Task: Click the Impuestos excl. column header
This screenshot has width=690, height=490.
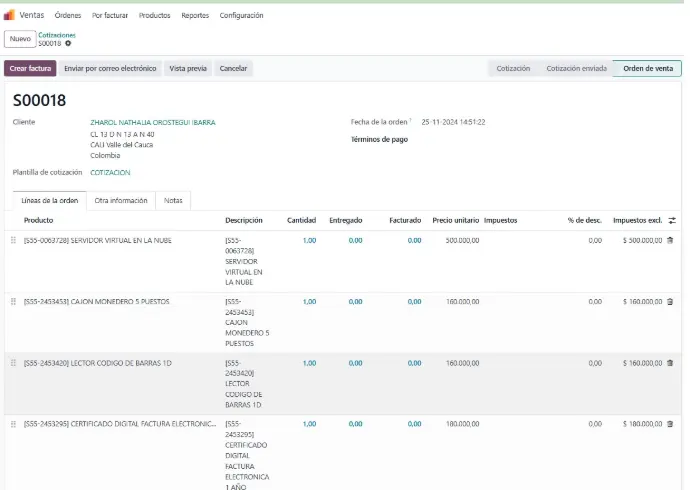Action: tap(638, 220)
